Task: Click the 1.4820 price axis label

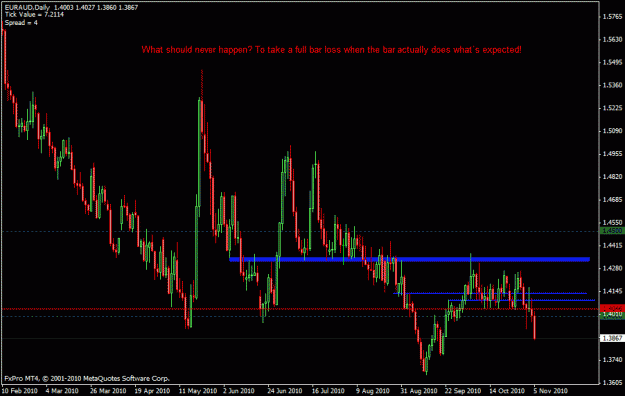Action: click(613, 177)
